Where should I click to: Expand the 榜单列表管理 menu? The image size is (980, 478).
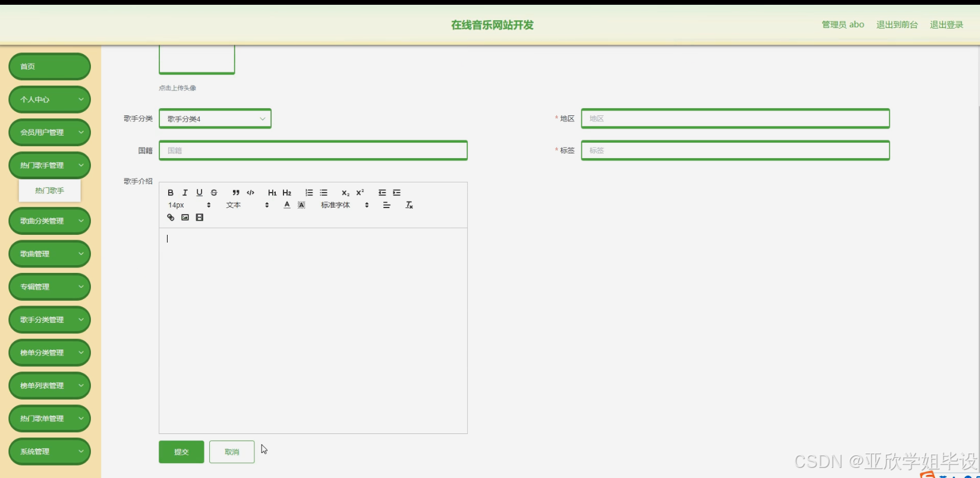pos(49,385)
